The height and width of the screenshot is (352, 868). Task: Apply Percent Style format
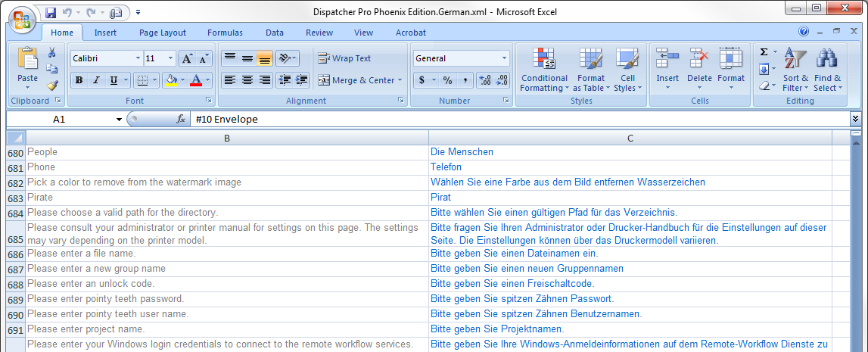(x=447, y=80)
